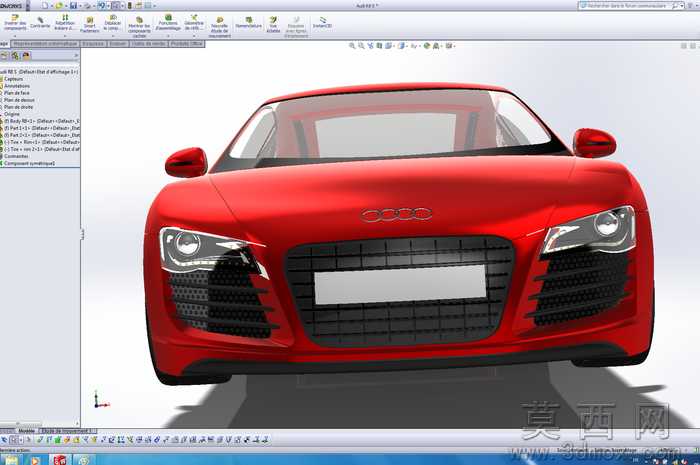
Task: Select Plan de face in tree
Action: coord(17,93)
